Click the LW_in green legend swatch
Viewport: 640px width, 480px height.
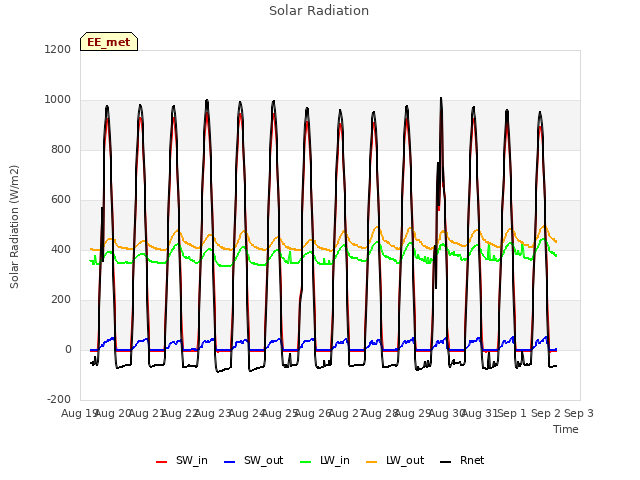pyautogui.click(x=306, y=462)
